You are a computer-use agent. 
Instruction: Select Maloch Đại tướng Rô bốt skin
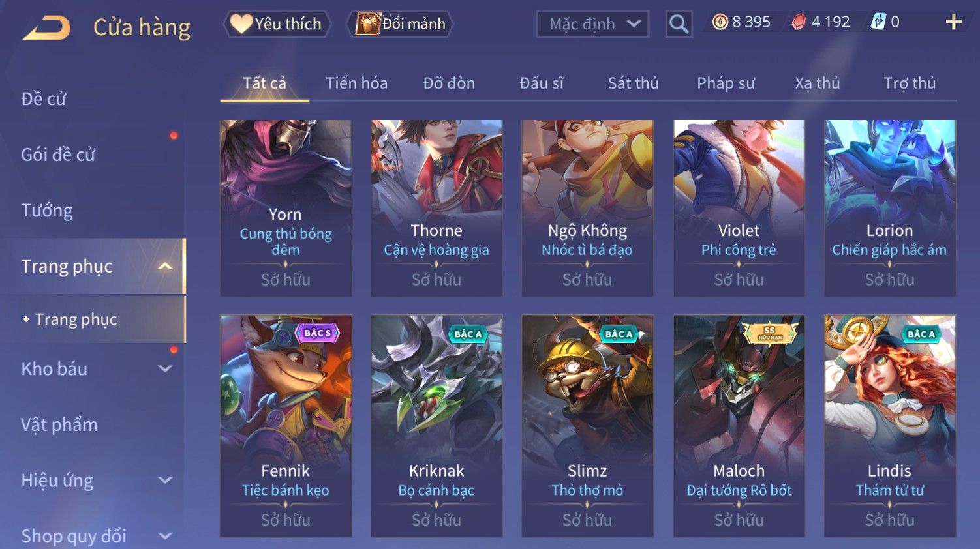739,426
